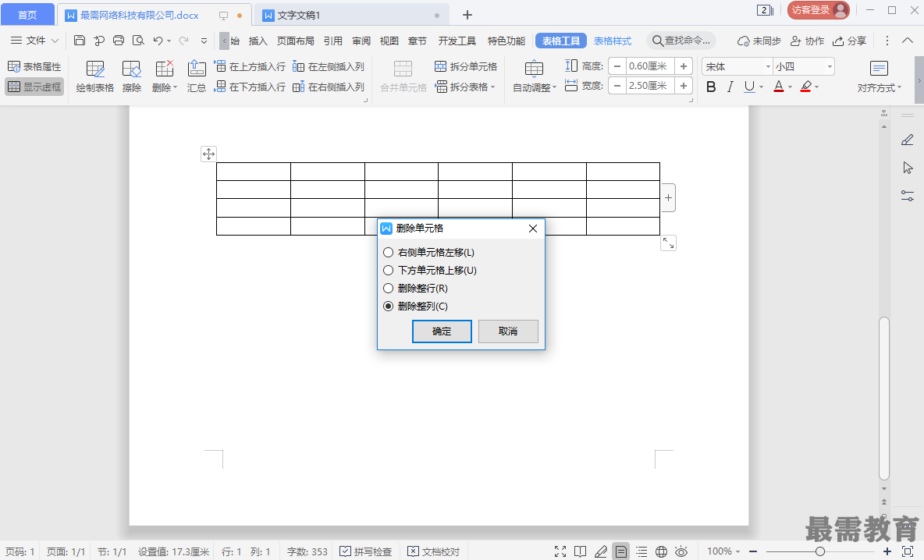This screenshot has width=924, height=560.
Task: Insert column to the left (在左侧插入列)
Action: pos(329,66)
